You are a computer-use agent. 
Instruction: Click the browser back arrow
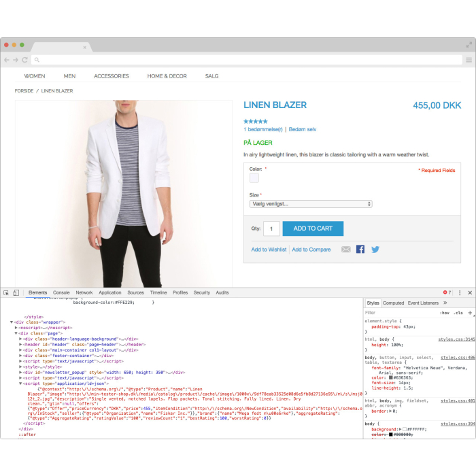click(7, 60)
